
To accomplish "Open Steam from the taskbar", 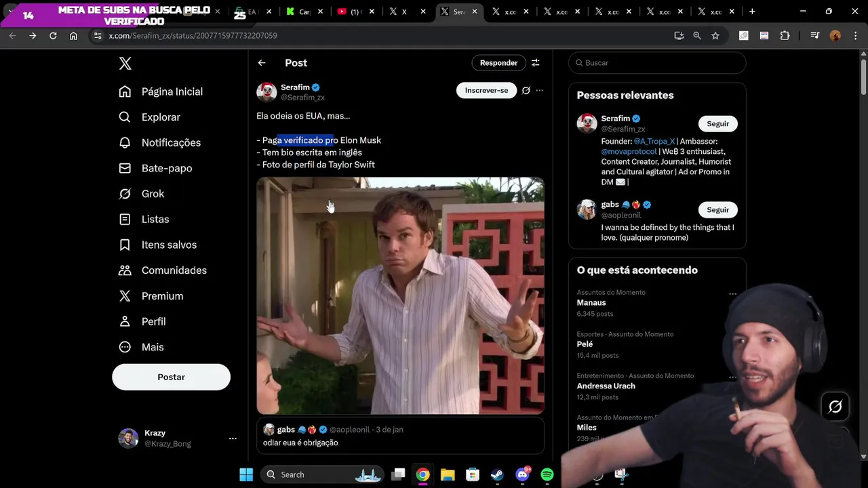I will [497, 474].
